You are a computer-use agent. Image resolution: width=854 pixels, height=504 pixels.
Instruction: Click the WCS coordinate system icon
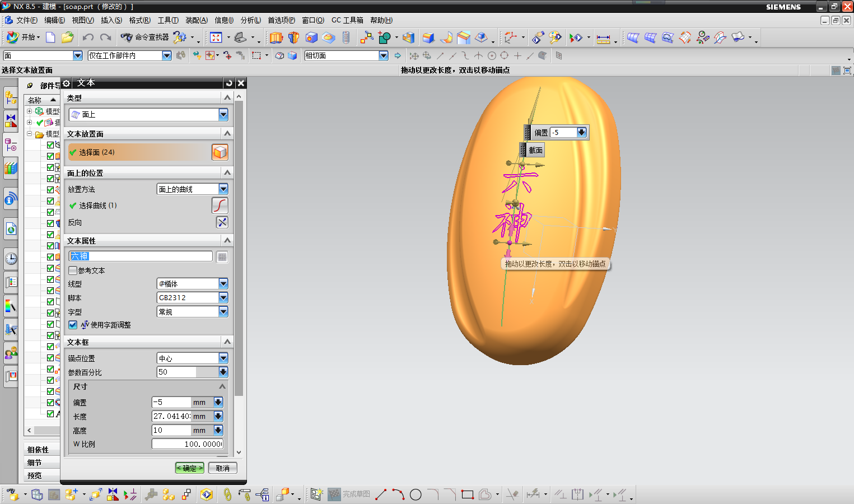pos(510,38)
